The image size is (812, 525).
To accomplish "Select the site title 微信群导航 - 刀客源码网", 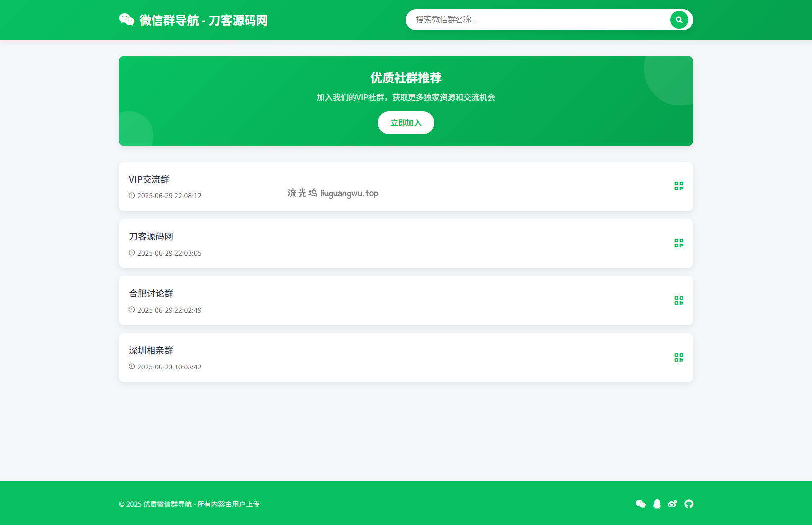I will [202, 20].
